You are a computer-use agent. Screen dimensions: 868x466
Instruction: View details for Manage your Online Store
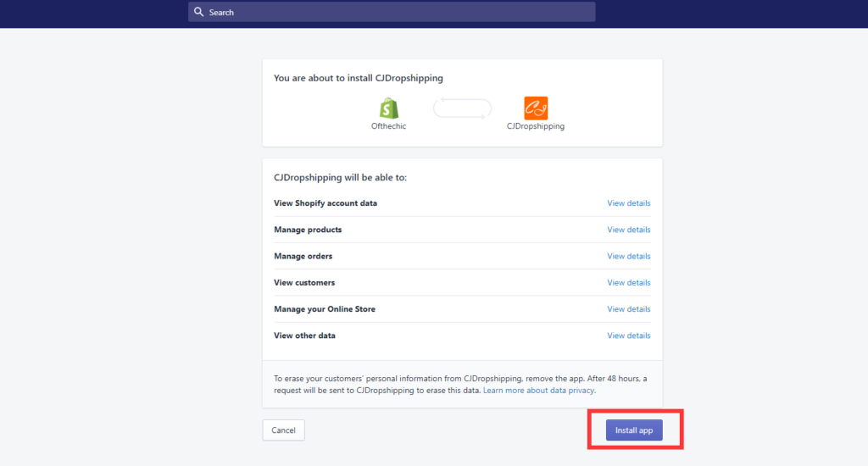[x=628, y=309]
